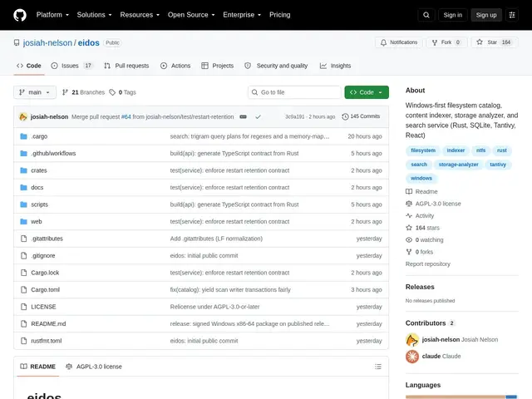Open the header settings sliders icon
Screen dimensions: 532x399
coord(512,15)
